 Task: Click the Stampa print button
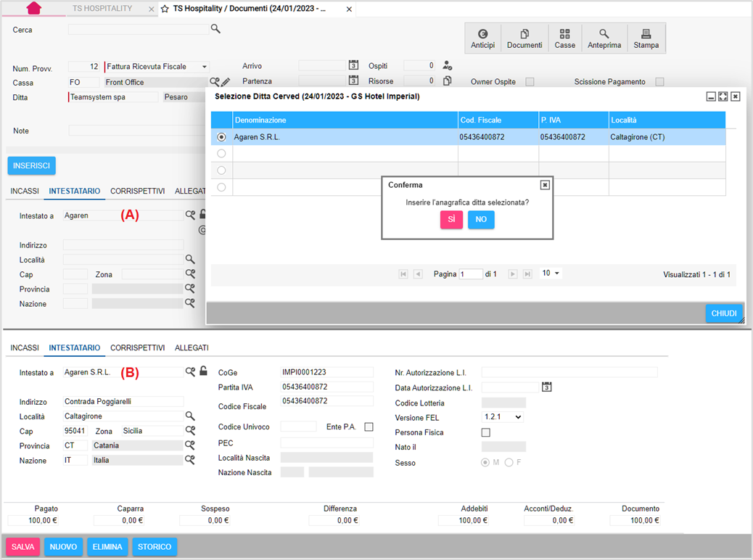[x=646, y=38]
